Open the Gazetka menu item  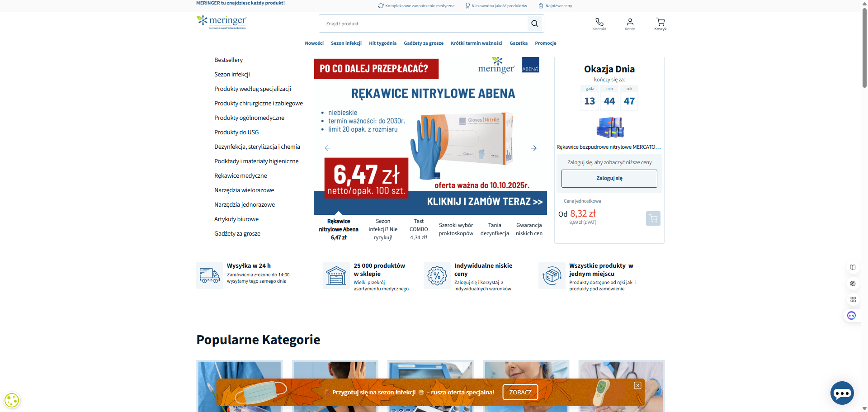pyautogui.click(x=519, y=43)
